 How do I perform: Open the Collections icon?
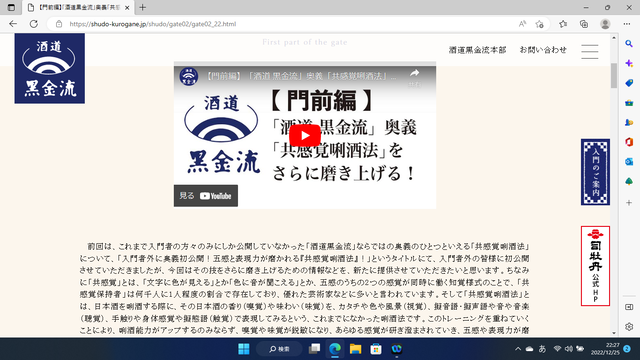point(584,24)
